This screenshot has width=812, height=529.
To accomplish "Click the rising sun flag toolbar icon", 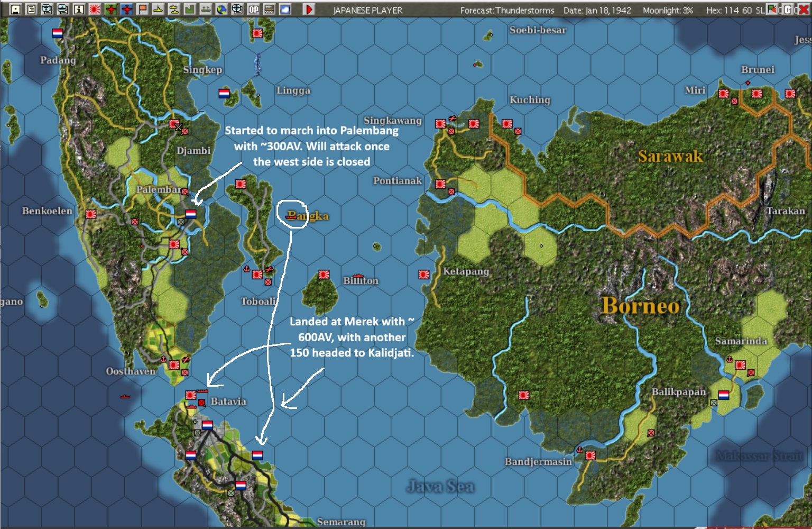I will [95, 9].
